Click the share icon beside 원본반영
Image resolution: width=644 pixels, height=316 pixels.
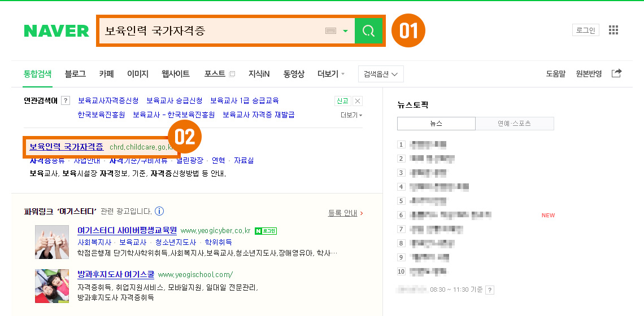click(x=617, y=73)
